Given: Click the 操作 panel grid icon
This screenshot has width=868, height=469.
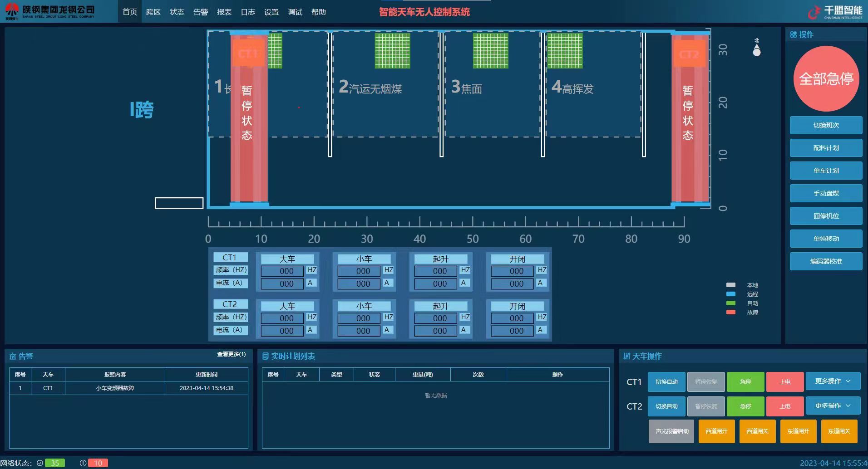Looking at the screenshot, I should pyautogui.click(x=793, y=34).
